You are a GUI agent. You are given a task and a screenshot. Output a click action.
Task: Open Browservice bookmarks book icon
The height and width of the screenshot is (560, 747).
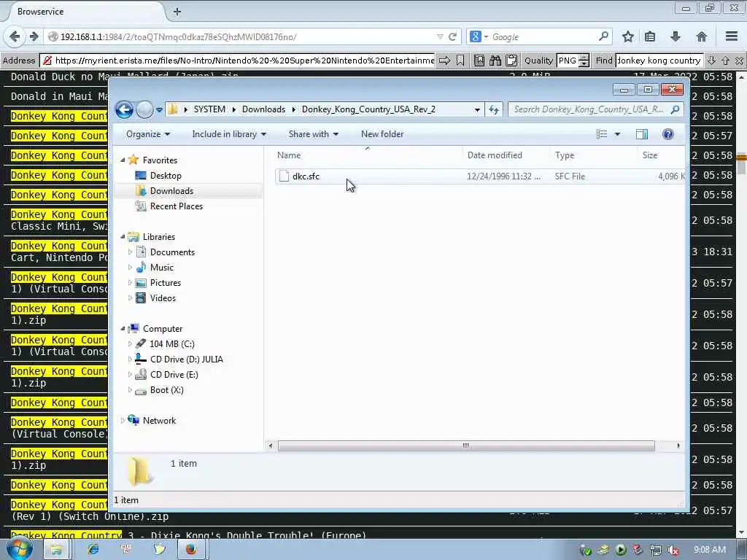[x=479, y=61]
